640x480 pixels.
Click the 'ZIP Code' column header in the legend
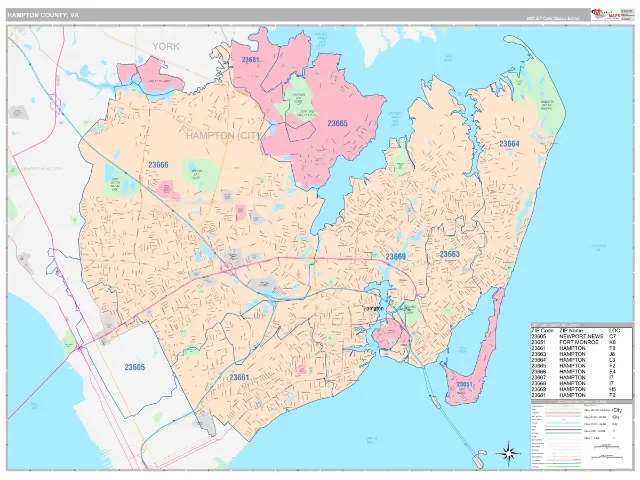click(542, 331)
